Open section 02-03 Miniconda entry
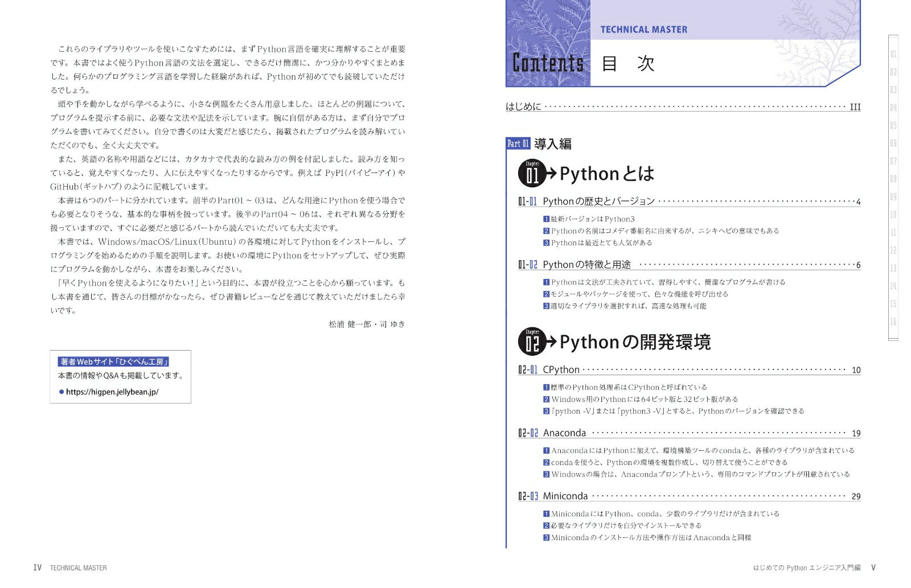The image size is (911, 588). click(565, 496)
